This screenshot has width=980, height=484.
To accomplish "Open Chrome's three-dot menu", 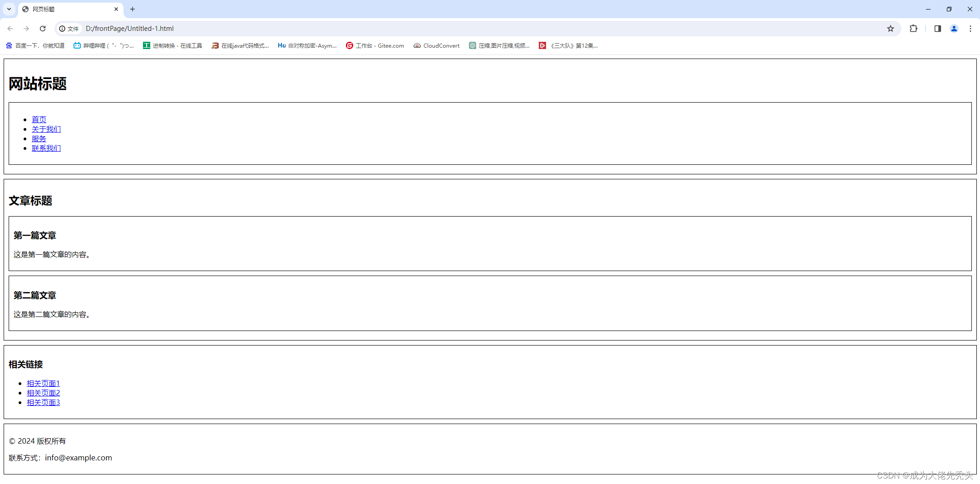I will [x=970, y=29].
